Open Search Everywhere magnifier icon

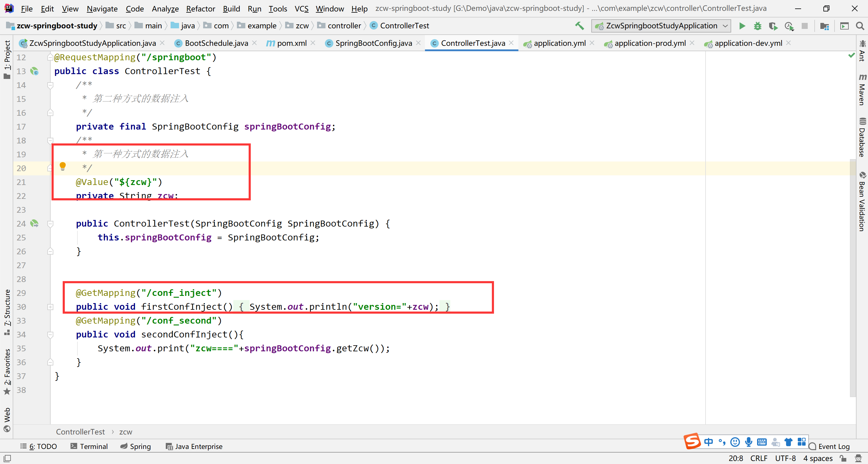[860, 26]
